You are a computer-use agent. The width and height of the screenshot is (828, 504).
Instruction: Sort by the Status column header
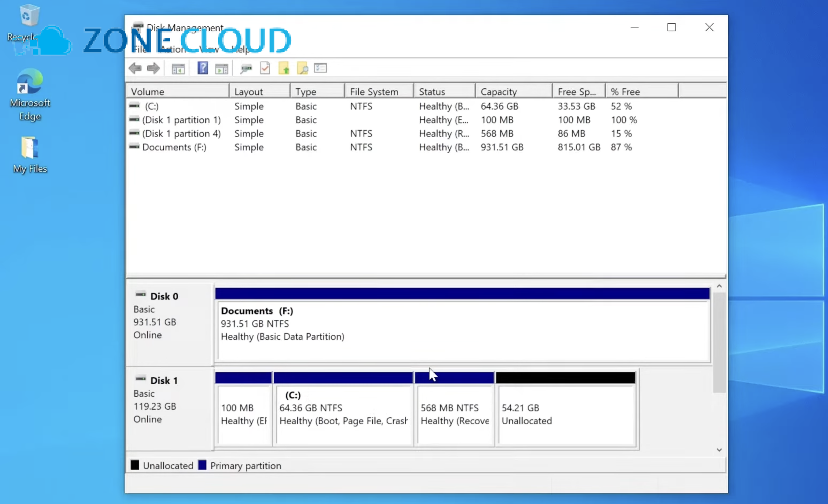point(444,92)
